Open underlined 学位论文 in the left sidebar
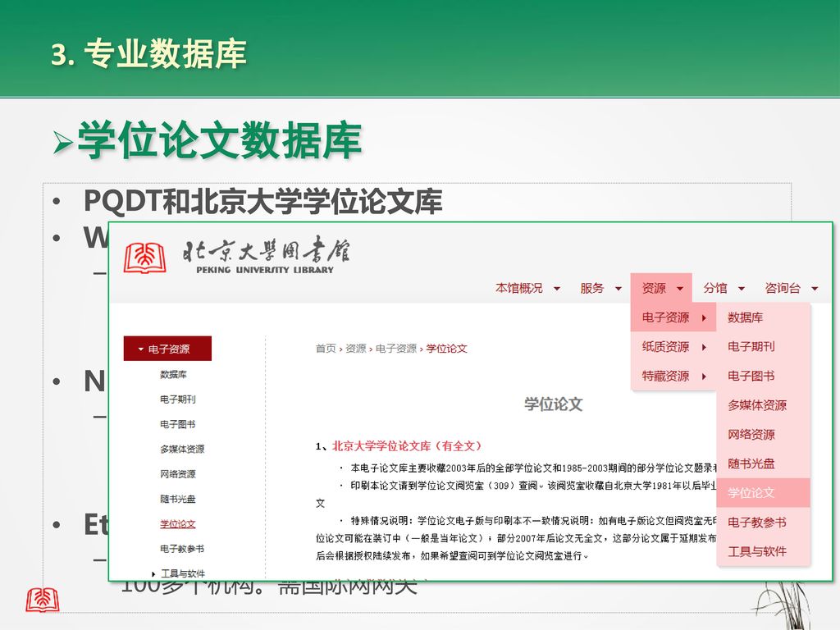 (178, 524)
